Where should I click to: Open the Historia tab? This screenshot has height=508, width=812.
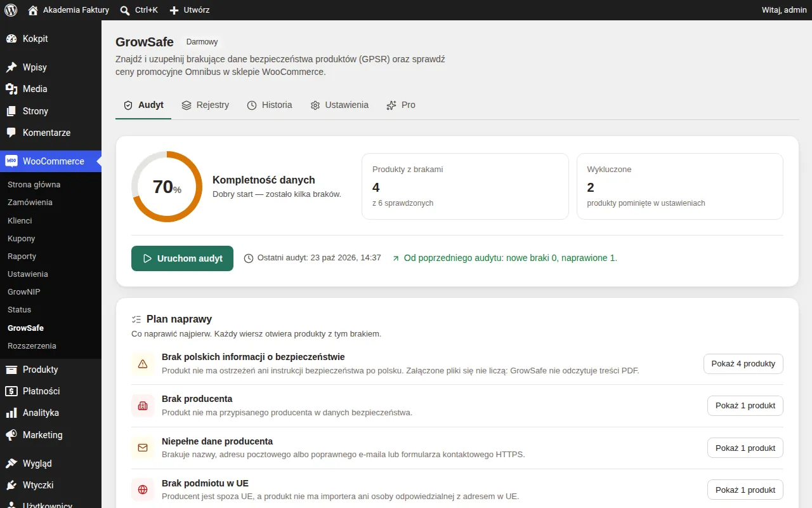coord(270,105)
